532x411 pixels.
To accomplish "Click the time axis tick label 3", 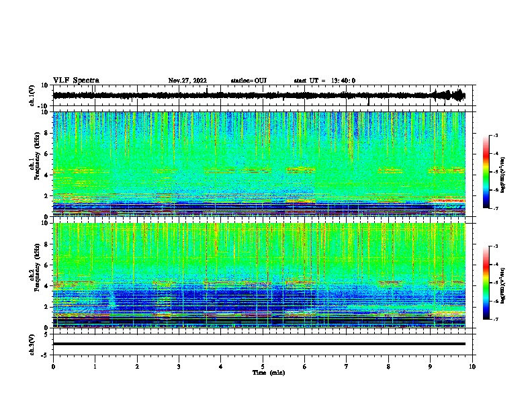I will pyautogui.click(x=179, y=367).
